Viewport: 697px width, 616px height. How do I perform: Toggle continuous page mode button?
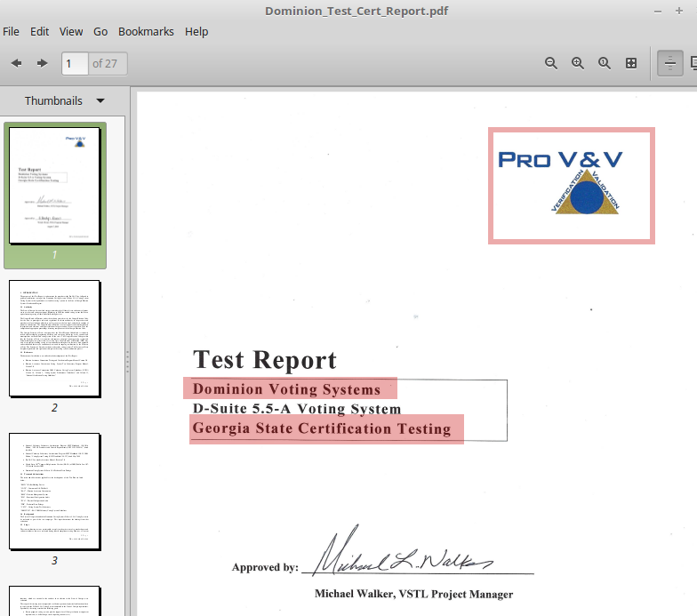(670, 63)
